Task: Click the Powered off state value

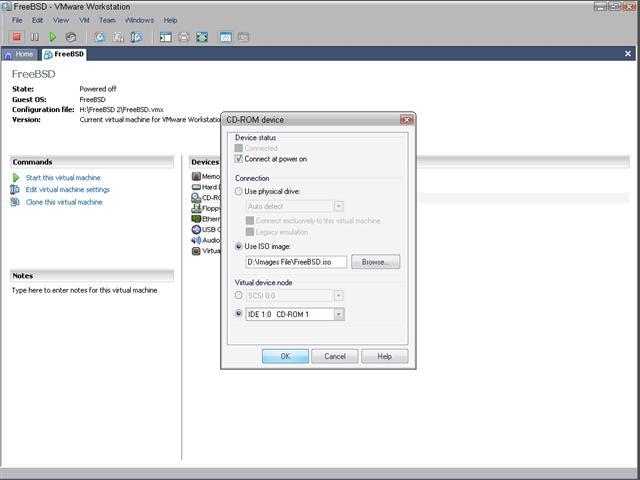Action: 98,89
